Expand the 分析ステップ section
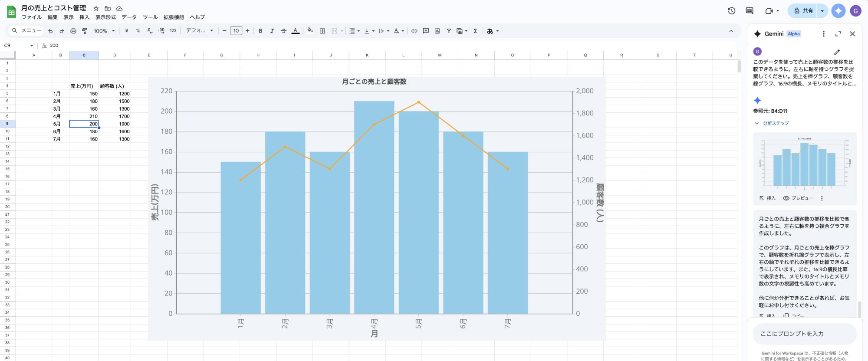 coord(772,123)
